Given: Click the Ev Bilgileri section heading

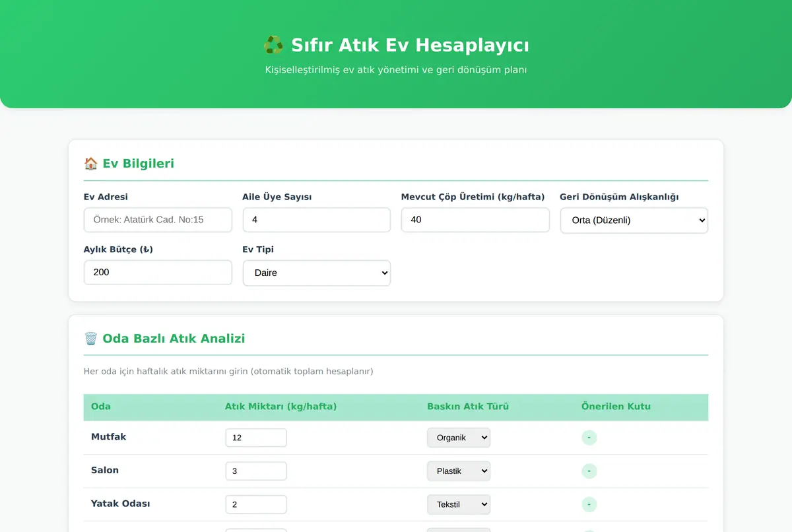Looking at the screenshot, I should coord(139,164).
